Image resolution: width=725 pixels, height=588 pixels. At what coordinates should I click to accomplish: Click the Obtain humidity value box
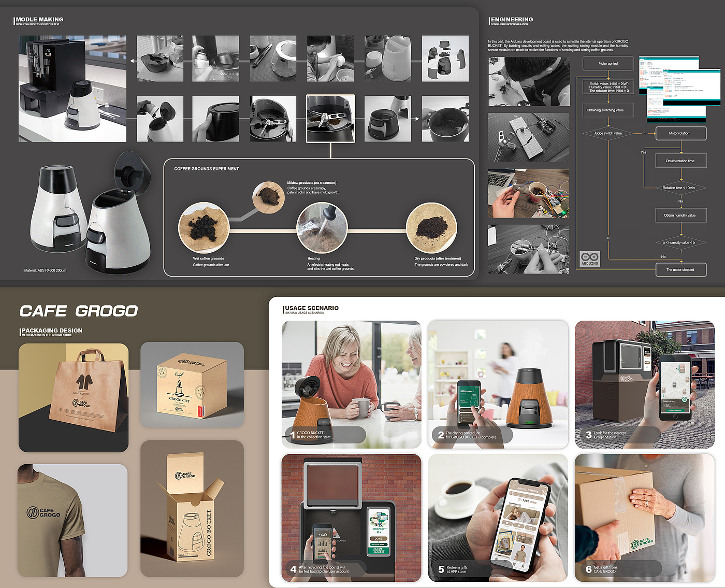click(680, 215)
